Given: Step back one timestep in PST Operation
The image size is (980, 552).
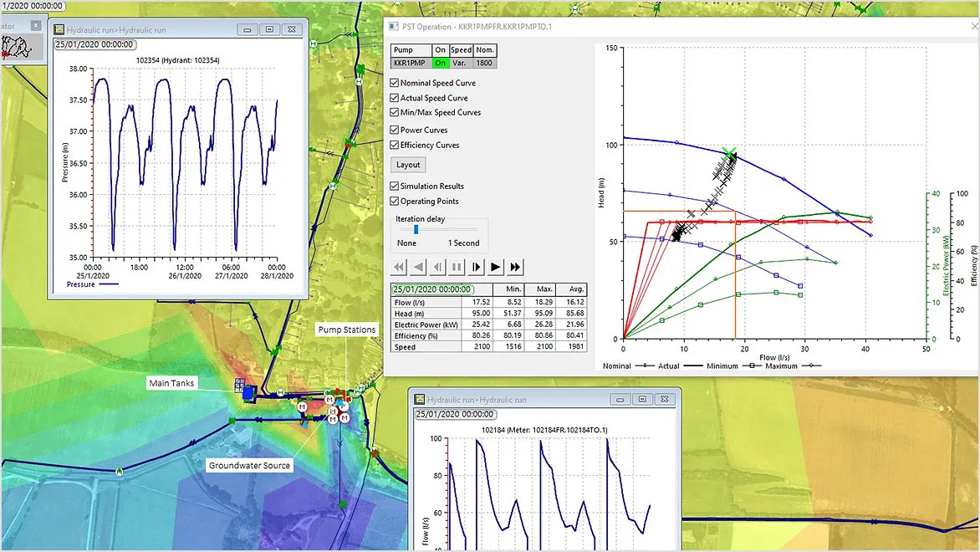Looking at the screenshot, I should (437, 267).
